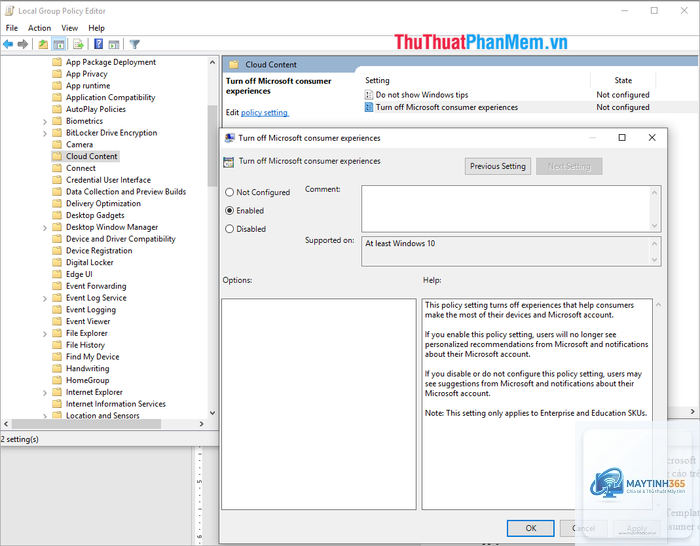Viewport: 700px width, 546px height.
Task: Select the Credential User Interface folder
Action: point(108,180)
